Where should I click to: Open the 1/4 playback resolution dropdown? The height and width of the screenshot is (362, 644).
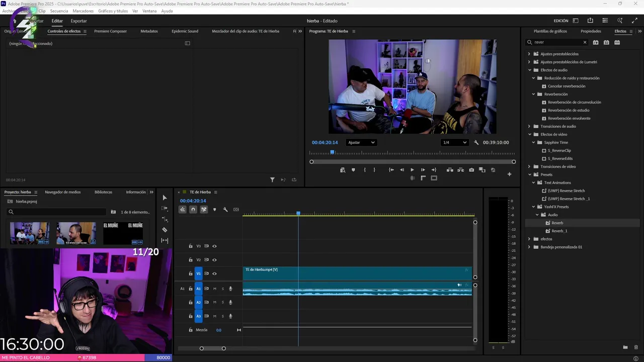(454, 142)
